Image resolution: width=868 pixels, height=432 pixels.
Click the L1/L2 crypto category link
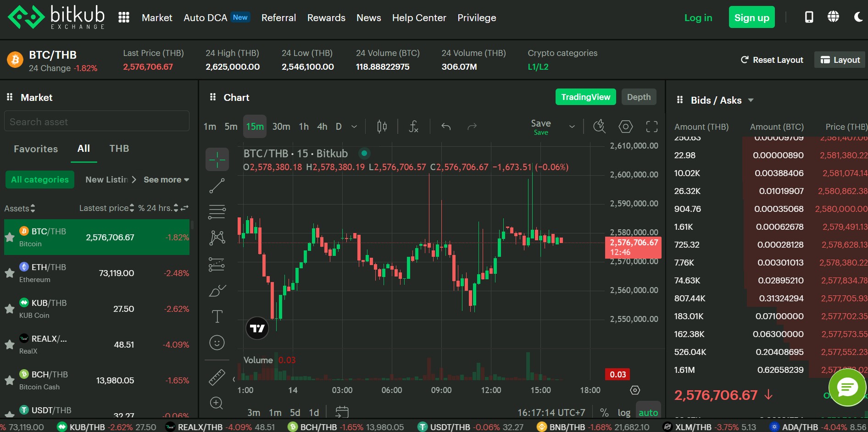(538, 66)
